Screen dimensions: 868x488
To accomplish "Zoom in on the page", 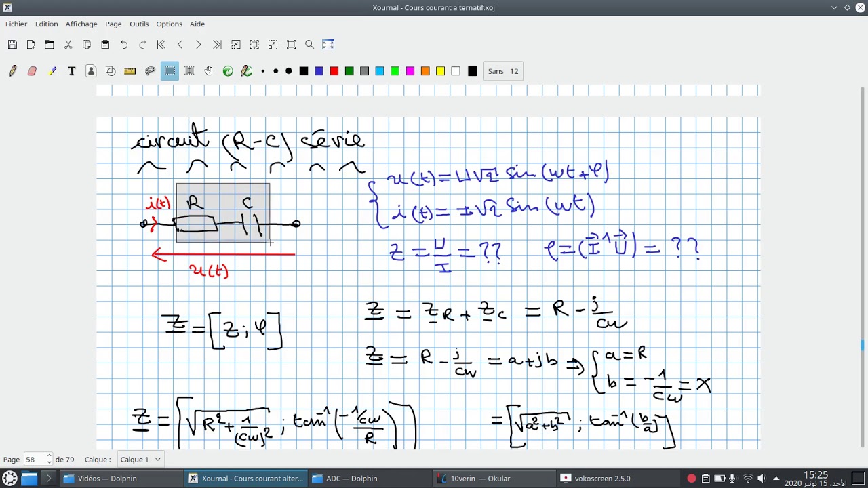I will coord(273,45).
